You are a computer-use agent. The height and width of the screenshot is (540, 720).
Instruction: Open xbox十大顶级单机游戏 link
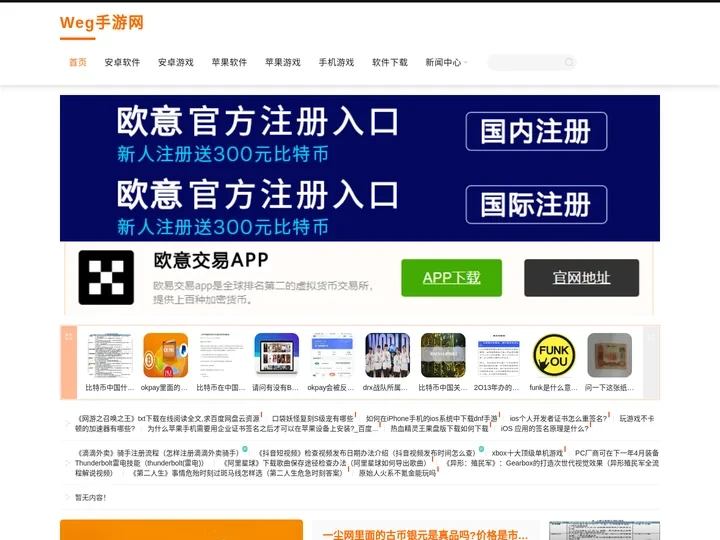click(x=527, y=453)
